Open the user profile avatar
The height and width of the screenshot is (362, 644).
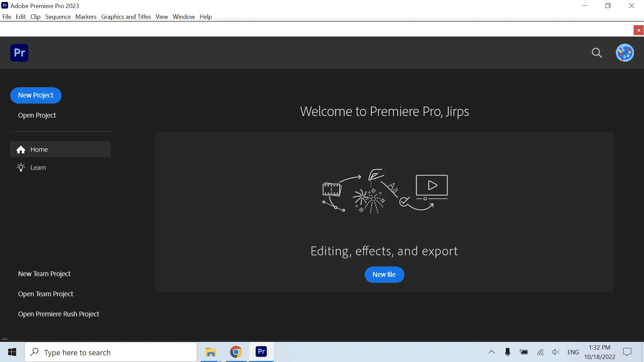point(625,53)
